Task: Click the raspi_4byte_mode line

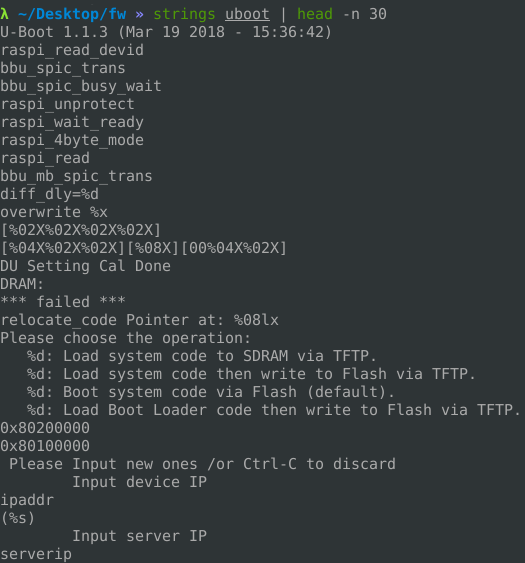Action: coord(72,140)
